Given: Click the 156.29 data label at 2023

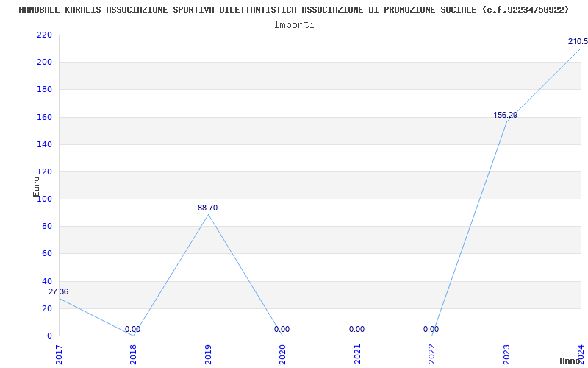Looking at the screenshot, I should click(x=506, y=116).
